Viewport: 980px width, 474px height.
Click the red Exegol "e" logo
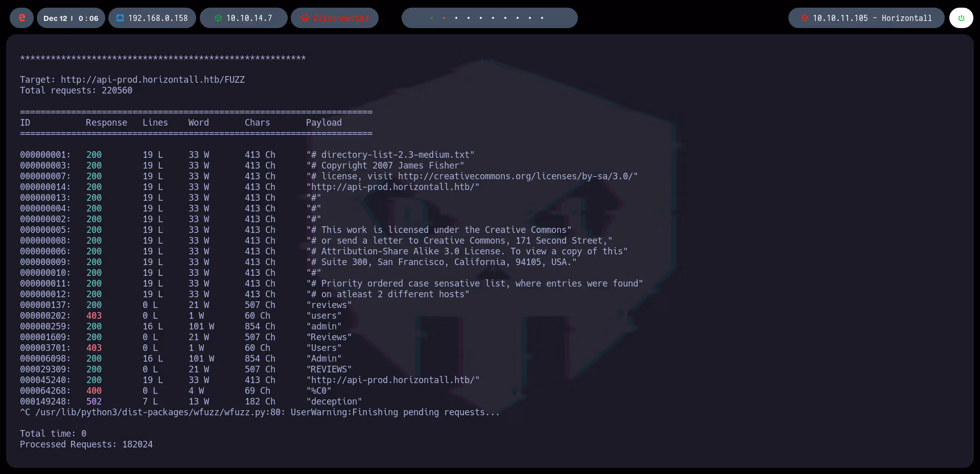point(21,17)
